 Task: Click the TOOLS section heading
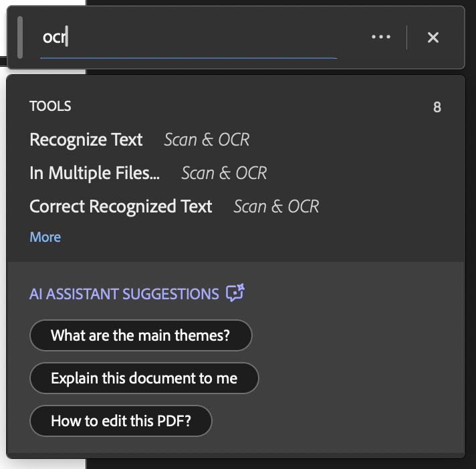pyautogui.click(x=50, y=106)
